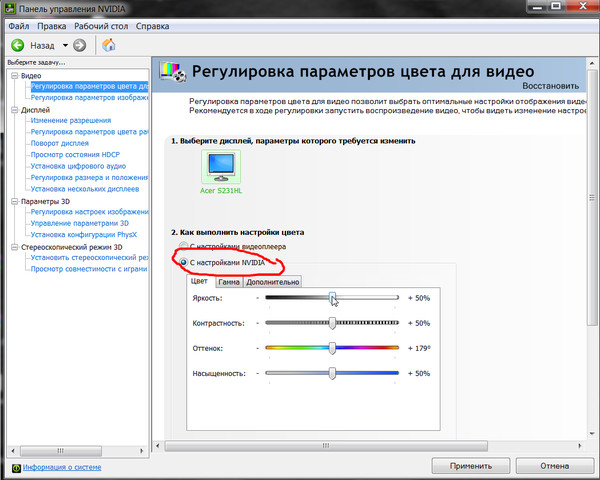Viewport: 600px width, 480px height.
Task: Open 'Поворот дисплея' tree item
Action: coord(60,143)
